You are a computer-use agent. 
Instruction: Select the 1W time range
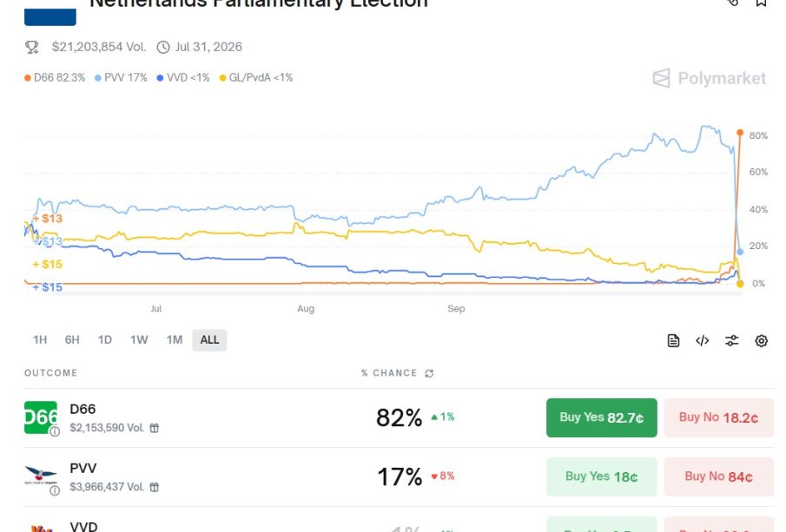139,340
